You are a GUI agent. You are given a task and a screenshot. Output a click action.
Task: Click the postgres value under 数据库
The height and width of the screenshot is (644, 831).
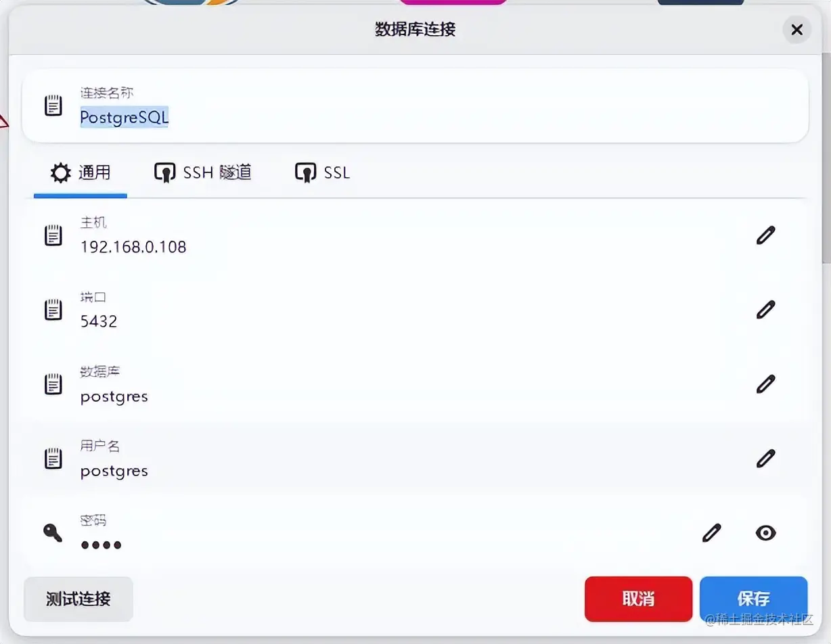tap(114, 396)
